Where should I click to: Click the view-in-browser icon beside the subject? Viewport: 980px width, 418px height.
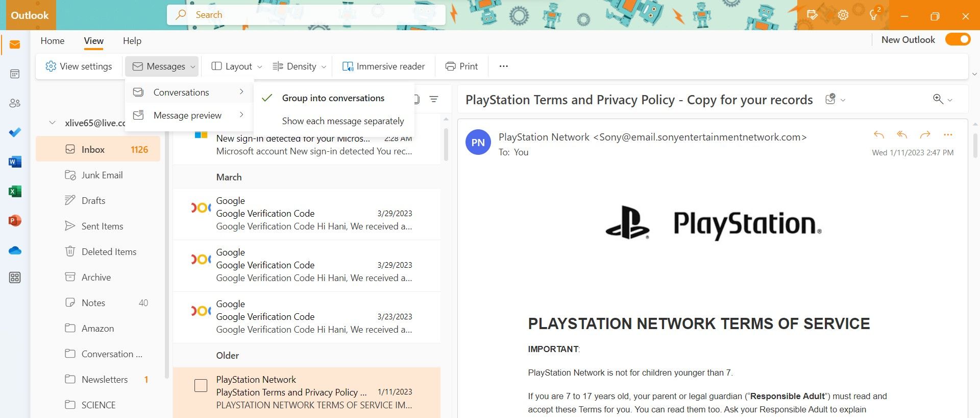pyautogui.click(x=830, y=99)
